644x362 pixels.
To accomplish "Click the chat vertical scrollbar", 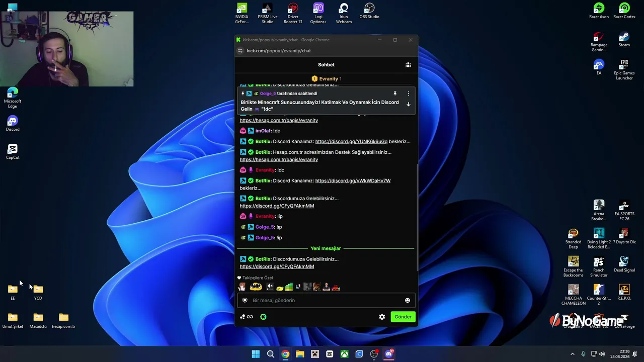I will [417, 217].
